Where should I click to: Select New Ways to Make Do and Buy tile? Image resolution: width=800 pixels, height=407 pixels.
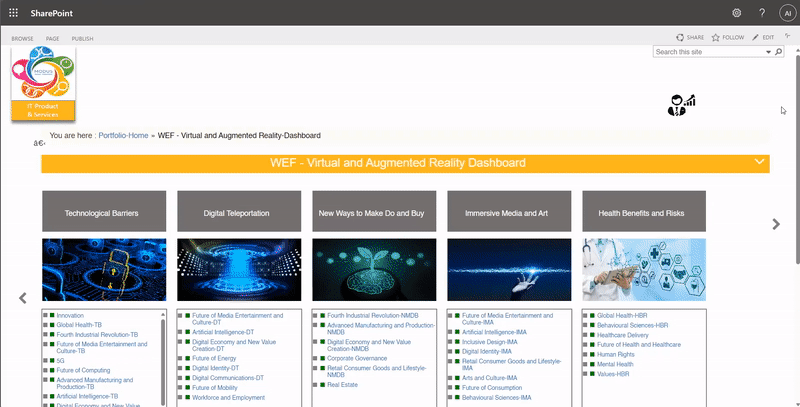(374, 211)
